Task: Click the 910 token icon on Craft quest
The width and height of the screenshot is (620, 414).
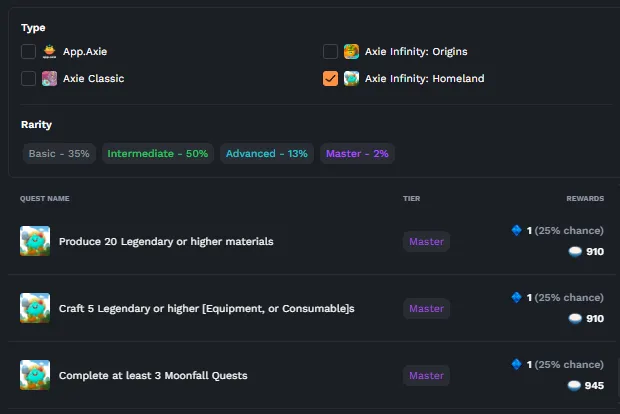Action: click(575, 318)
